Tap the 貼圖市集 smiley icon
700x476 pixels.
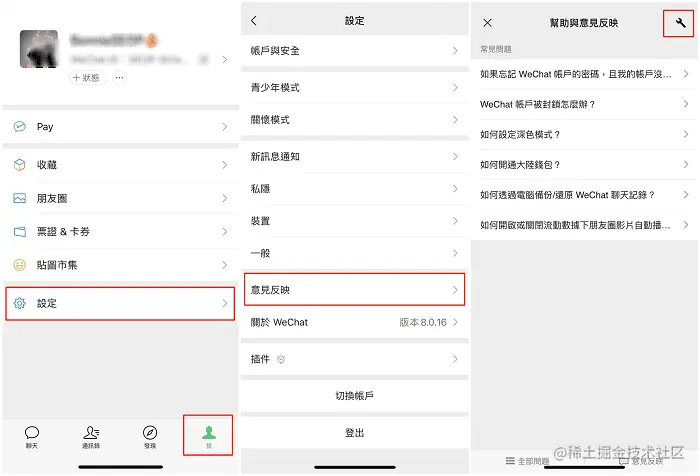tap(19, 265)
